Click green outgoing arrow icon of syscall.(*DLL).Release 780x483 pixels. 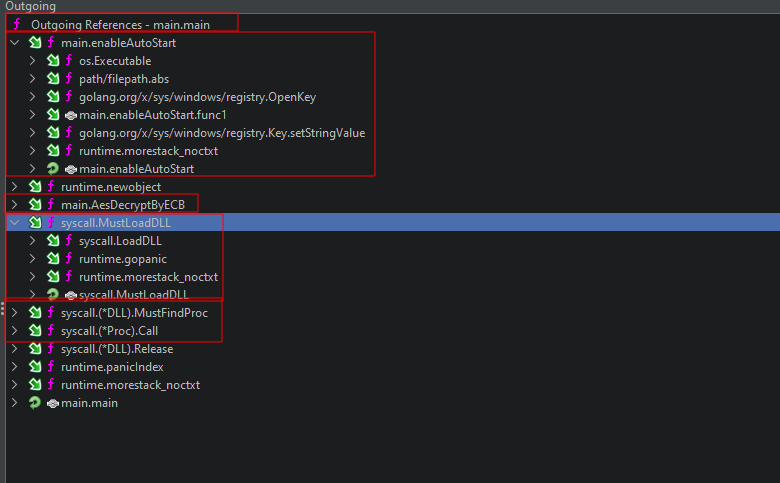[35, 349]
